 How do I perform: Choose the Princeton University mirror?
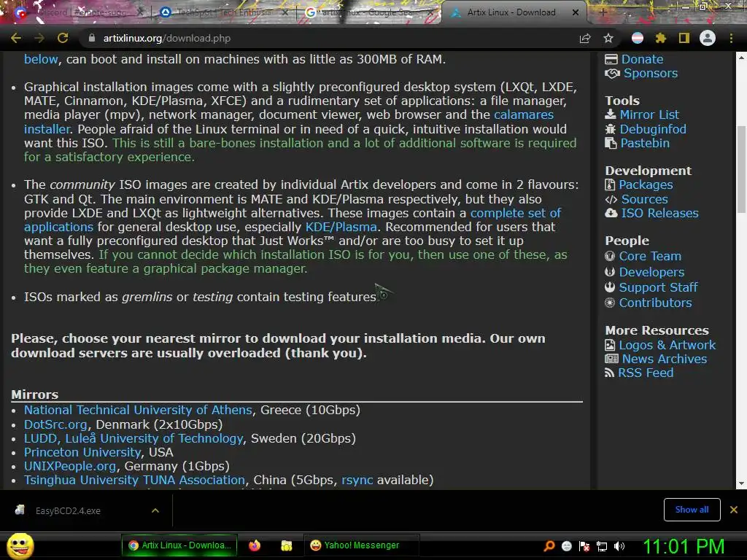click(82, 452)
